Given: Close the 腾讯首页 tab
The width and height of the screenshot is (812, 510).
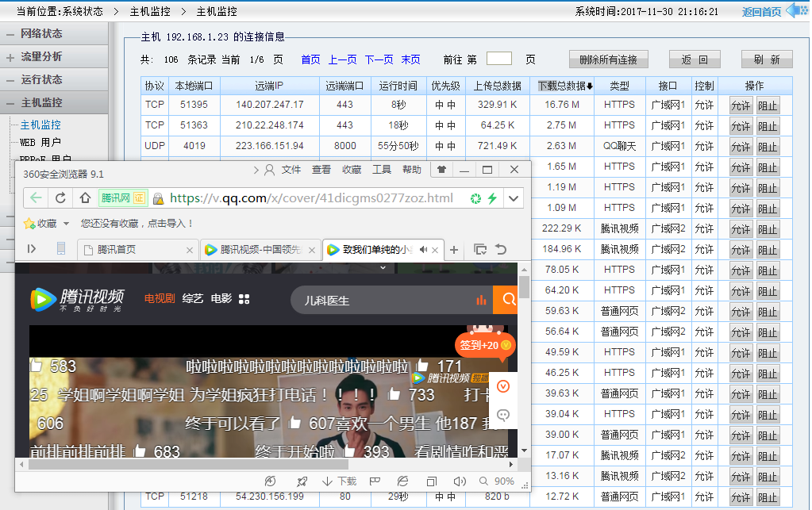Looking at the screenshot, I should (190, 251).
